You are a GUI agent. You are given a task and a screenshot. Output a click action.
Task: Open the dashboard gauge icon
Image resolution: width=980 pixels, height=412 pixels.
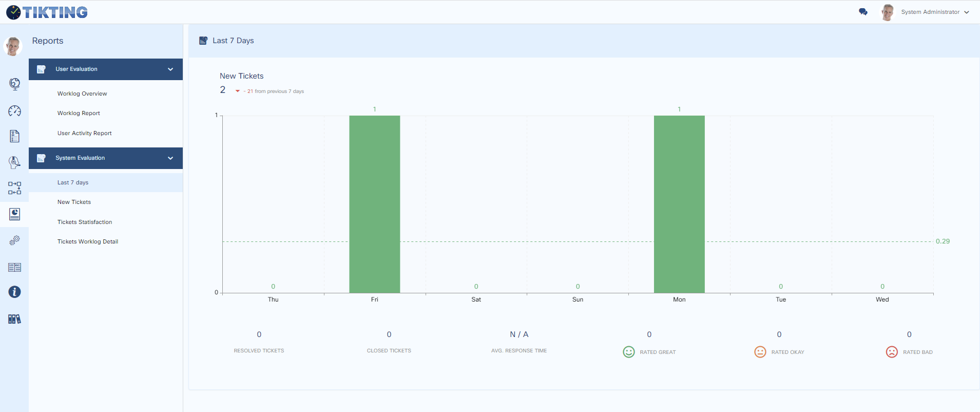pos(14,111)
